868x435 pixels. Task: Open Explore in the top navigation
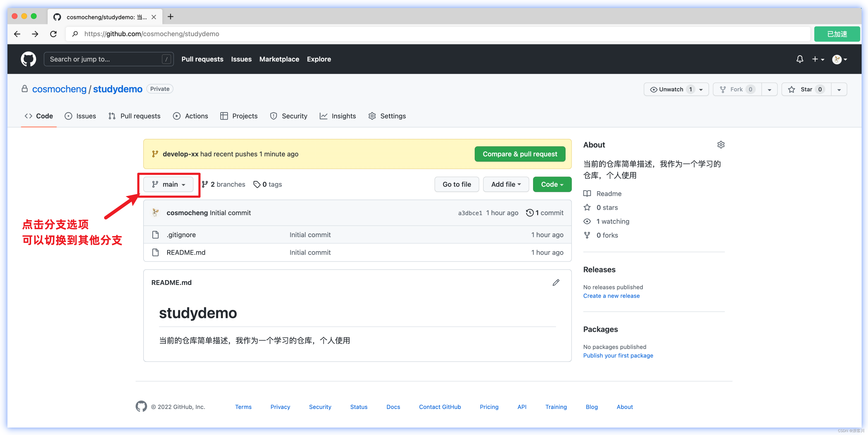click(319, 59)
